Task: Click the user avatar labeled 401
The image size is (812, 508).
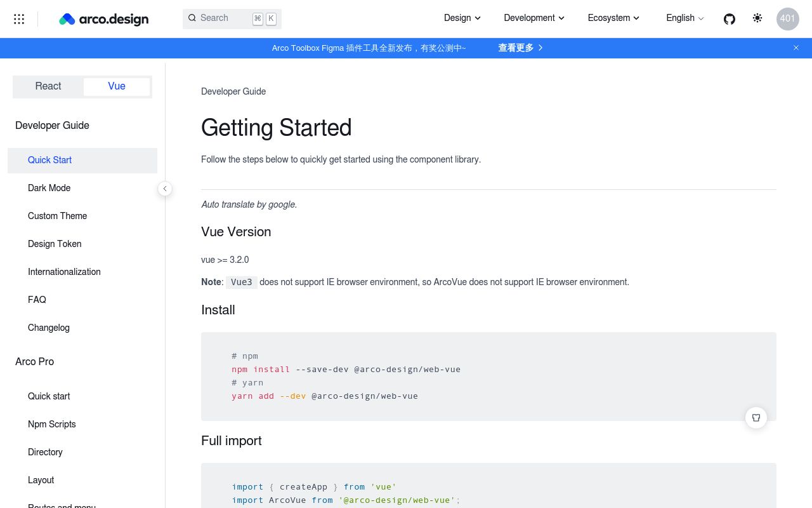Action: point(787,19)
